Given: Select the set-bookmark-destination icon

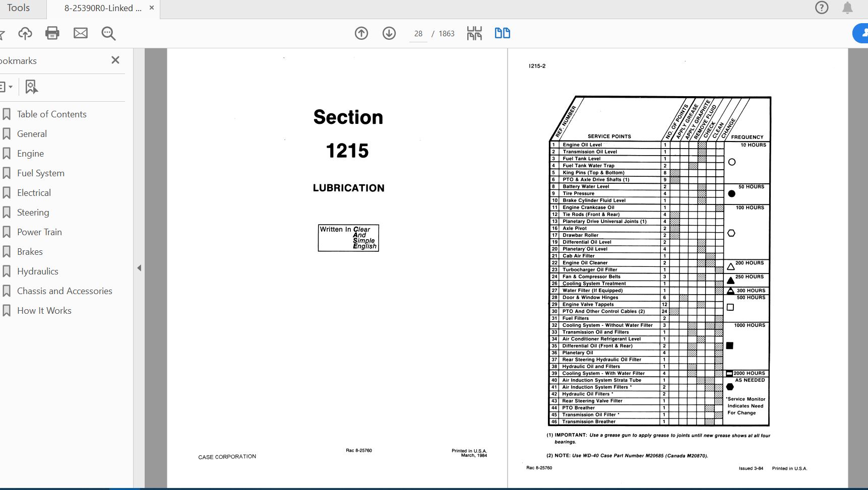Looking at the screenshot, I should 31,86.
